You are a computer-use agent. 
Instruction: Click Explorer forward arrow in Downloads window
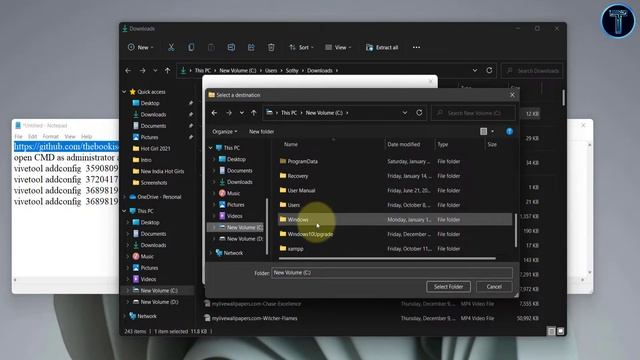[142, 71]
